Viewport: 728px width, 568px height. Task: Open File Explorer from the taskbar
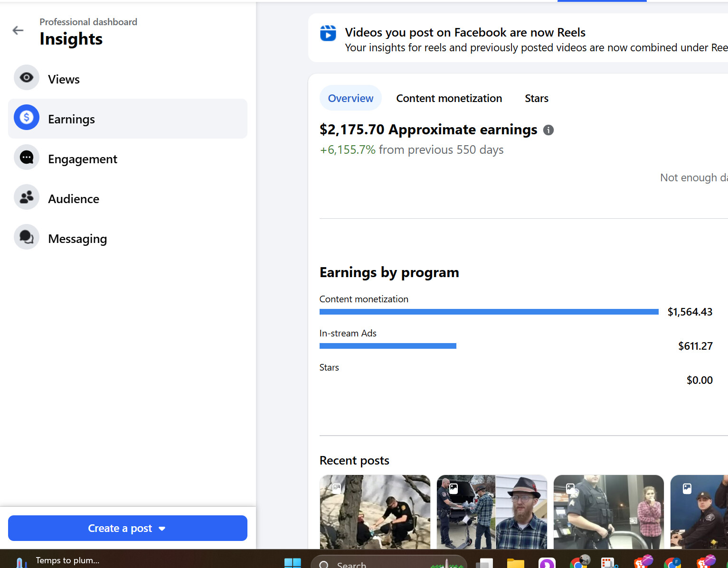tap(515, 563)
